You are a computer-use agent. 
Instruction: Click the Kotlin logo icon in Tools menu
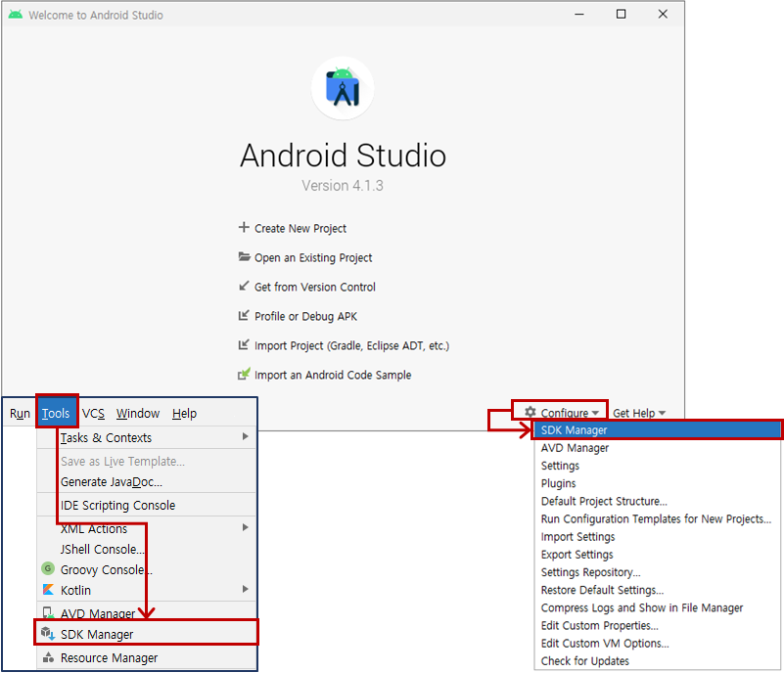coord(48,590)
